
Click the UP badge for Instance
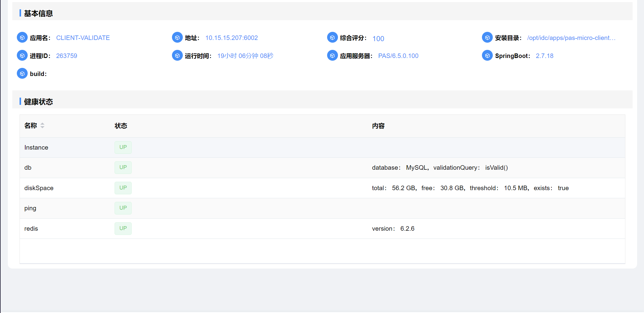click(x=123, y=147)
